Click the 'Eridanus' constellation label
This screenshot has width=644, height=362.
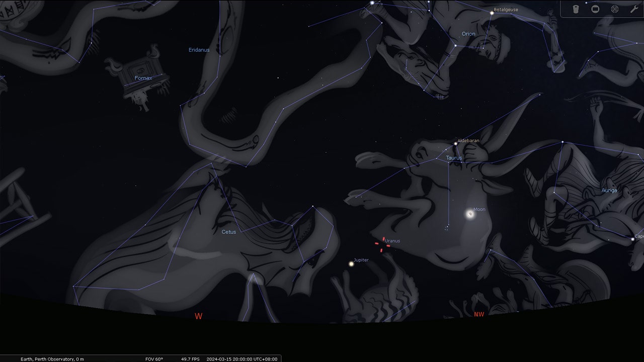coord(199,50)
